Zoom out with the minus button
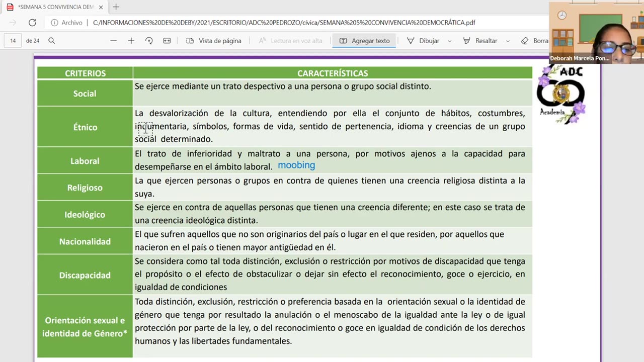The width and height of the screenshot is (644, 362). pyautogui.click(x=113, y=41)
